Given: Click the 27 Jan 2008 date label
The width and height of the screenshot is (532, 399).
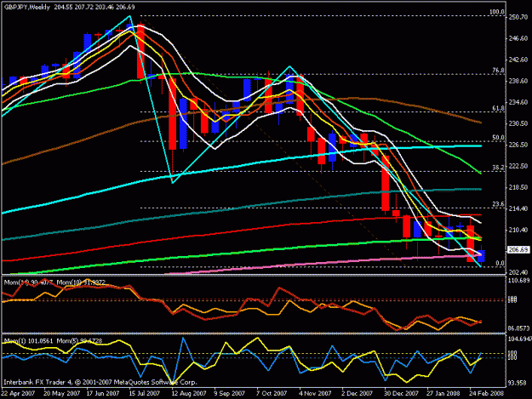Looking at the screenshot, I should point(443,393).
